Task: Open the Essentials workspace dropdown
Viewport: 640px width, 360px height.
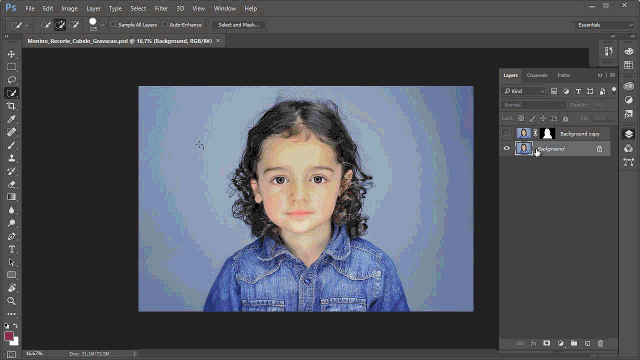Action: point(604,25)
